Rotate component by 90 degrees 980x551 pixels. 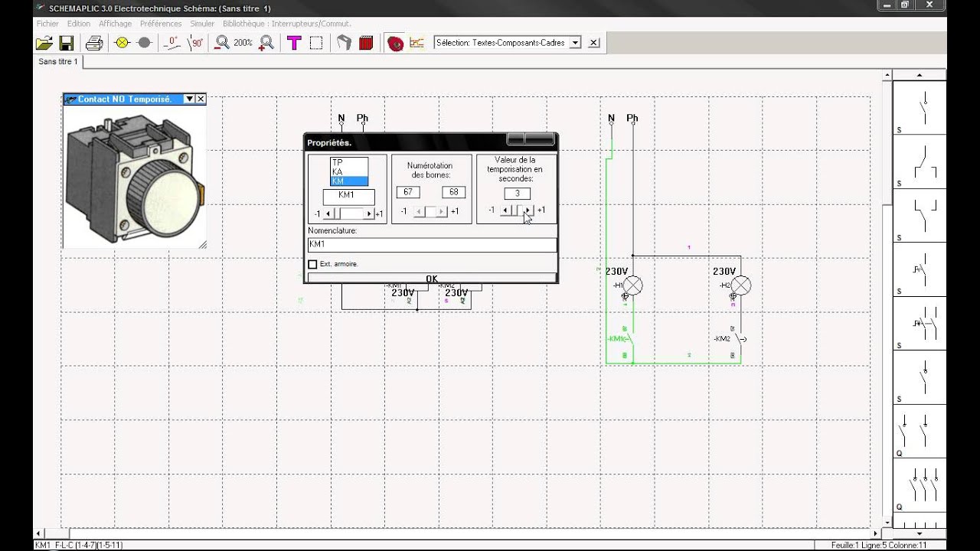pyautogui.click(x=196, y=43)
